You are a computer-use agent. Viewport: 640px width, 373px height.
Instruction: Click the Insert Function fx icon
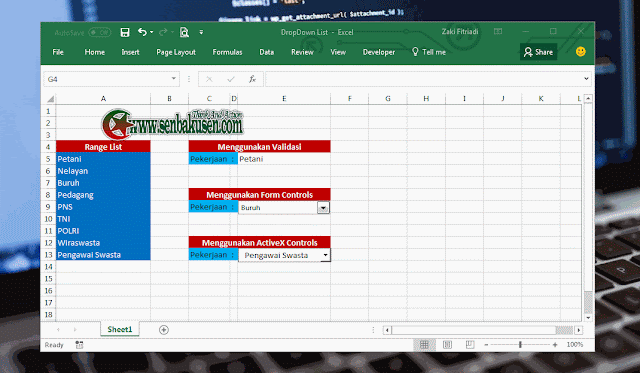(x=253, y=79)
